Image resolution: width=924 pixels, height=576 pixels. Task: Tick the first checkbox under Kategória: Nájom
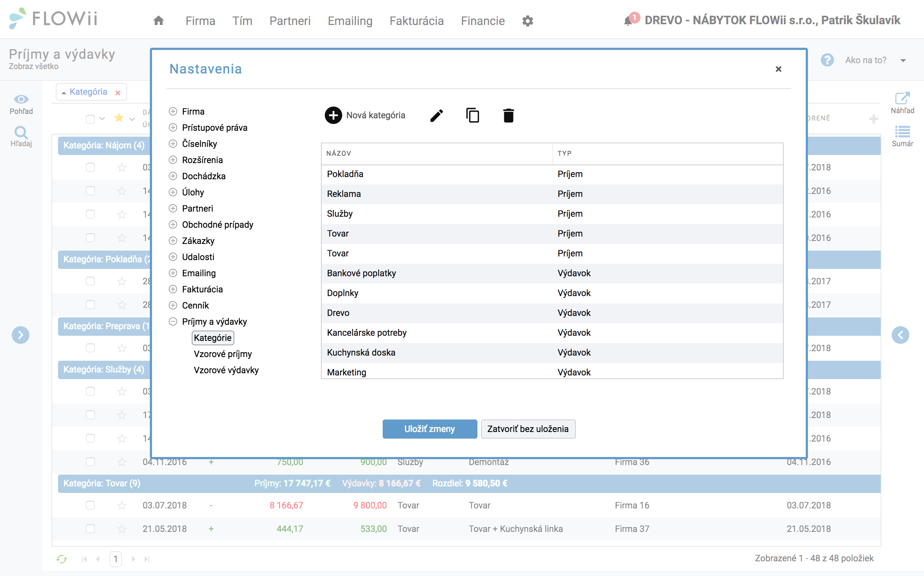point(90,167)
